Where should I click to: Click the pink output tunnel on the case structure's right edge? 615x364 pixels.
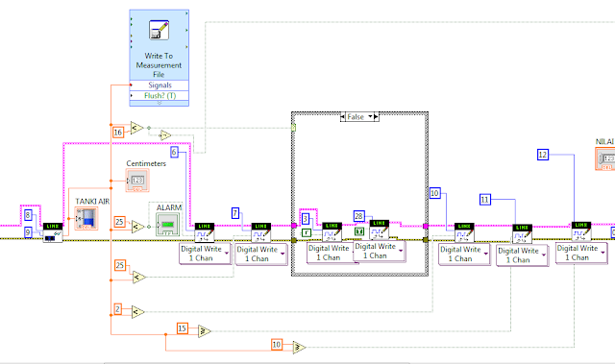click(426, 226)
